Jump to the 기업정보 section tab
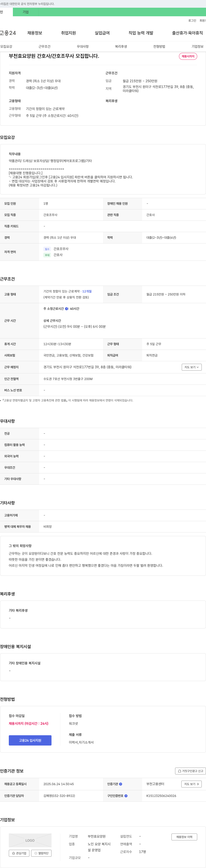This screenshot has height=868, width=206. pos(198,46)
